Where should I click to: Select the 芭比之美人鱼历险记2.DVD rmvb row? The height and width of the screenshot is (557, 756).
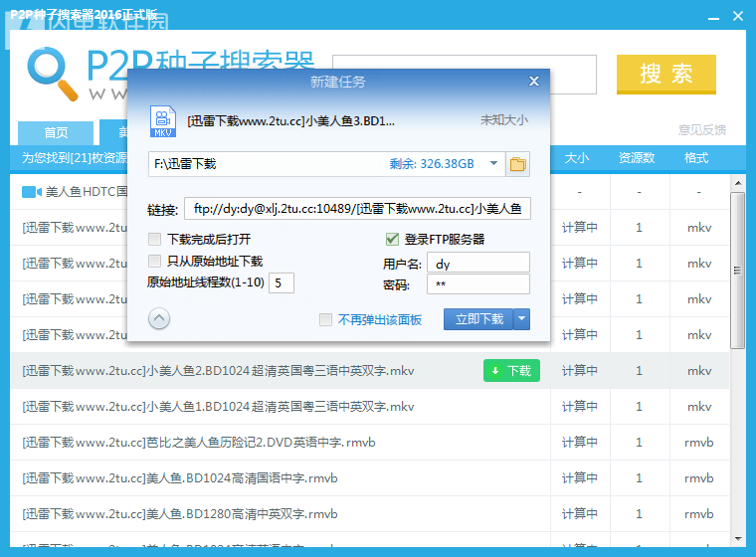point(370,443)
